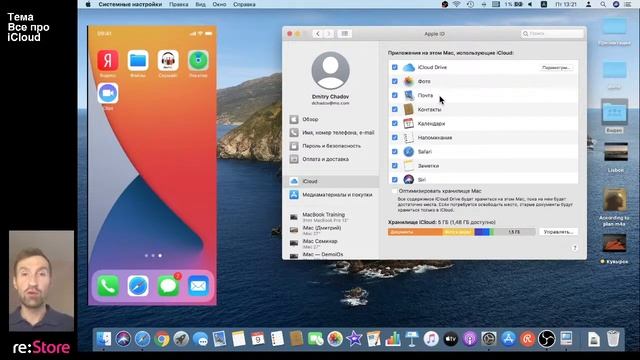Open Google Chrome in the Dock
640x360 pixels.
162,339
